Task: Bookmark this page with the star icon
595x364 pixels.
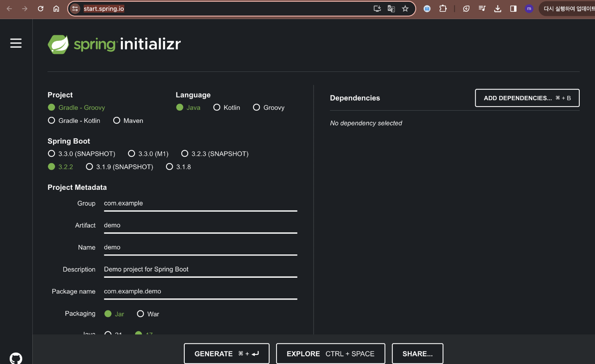Action: pos(405,9)
